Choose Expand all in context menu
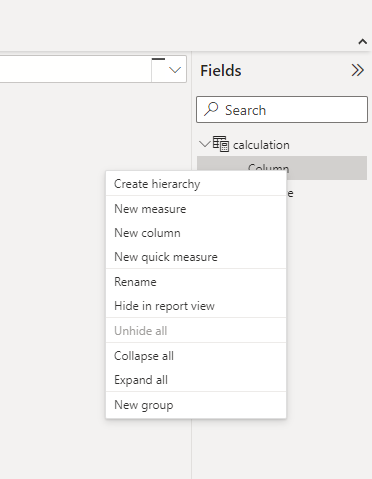Image resolution: width=372 pixels, height=479 pixels. pyautogui.click(x=196, y=380)
